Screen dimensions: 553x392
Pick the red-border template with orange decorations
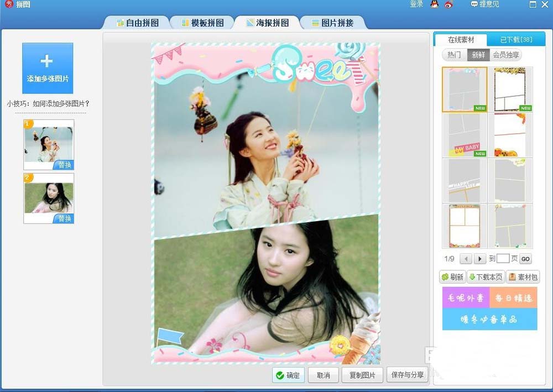point(510,135)
